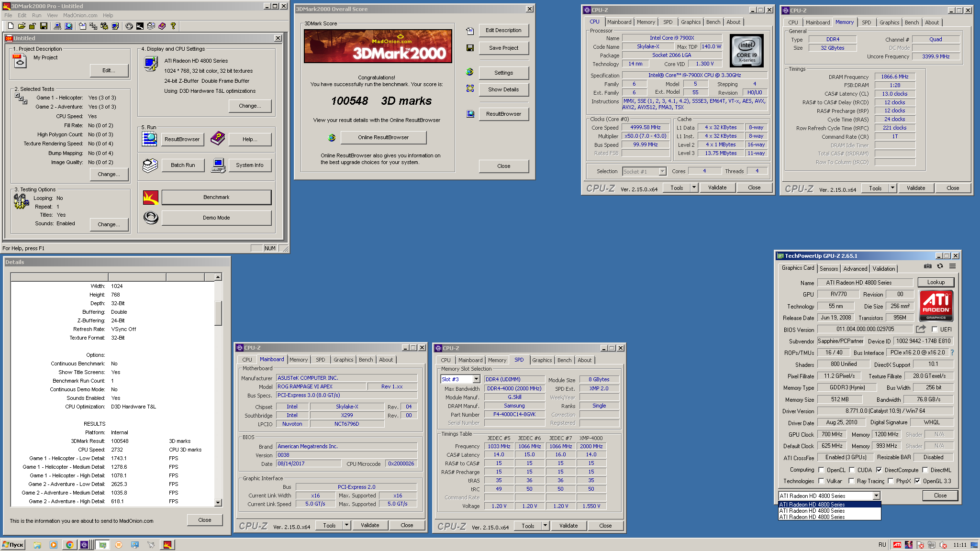Click globe icon beside Online ResultBrowser button
This screenshot has width=980, height=551.
click(x=332, y=138)
